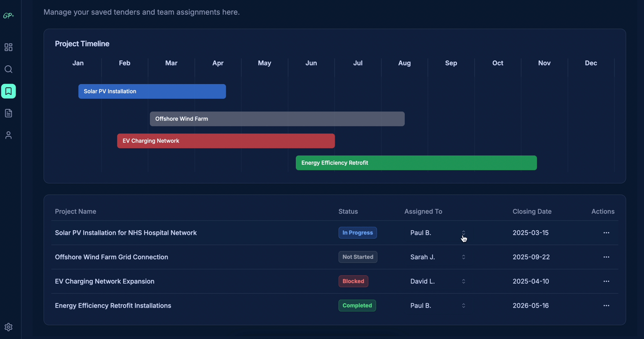Click the Nov month label
Image resolution: width=644 pixels, height=339 pixels.
pyautogui.click(x=544, y=63)
